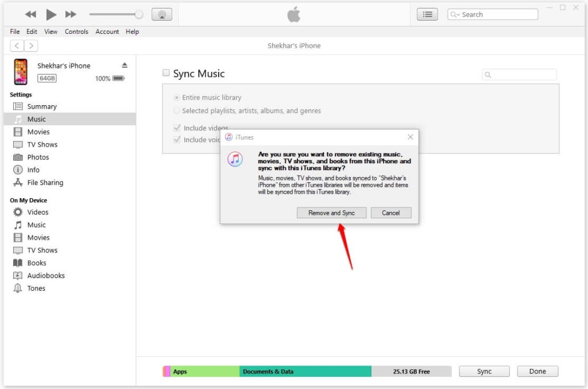
Task: Adjust the volume slider knob
Action: click(x=139, y=14)
